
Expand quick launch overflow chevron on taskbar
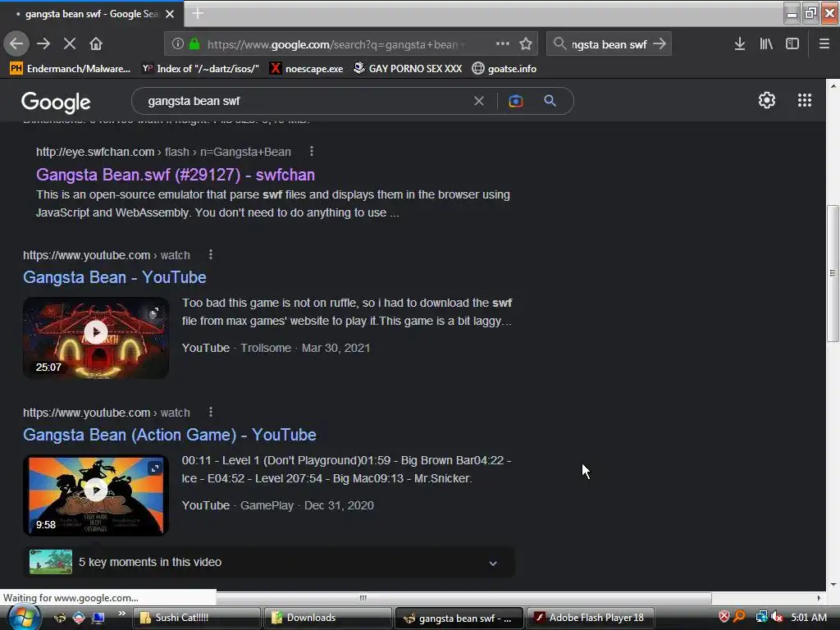coord(121,614)
